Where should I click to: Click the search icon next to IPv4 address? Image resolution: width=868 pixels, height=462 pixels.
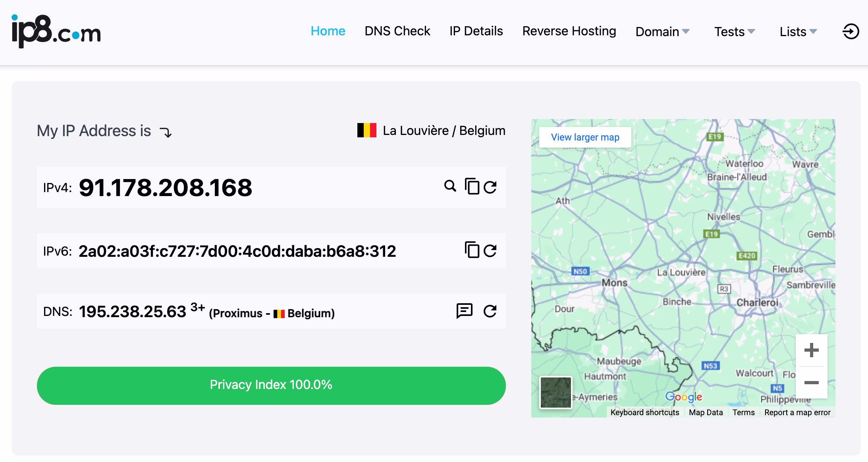[x=450, y=186]
